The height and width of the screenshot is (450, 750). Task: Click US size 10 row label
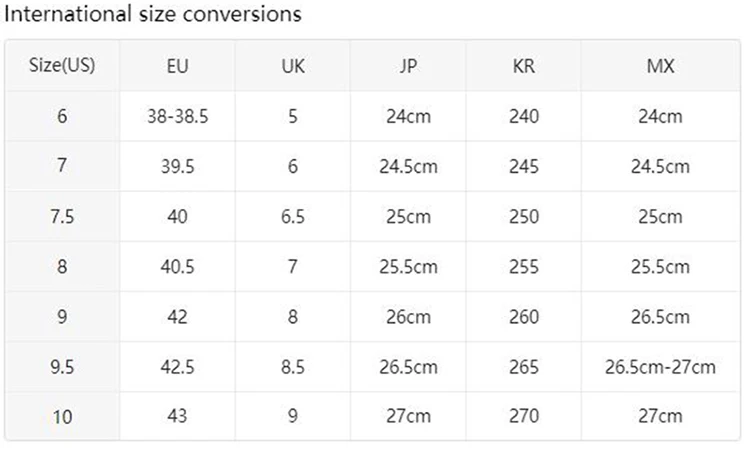coord(62,417)
